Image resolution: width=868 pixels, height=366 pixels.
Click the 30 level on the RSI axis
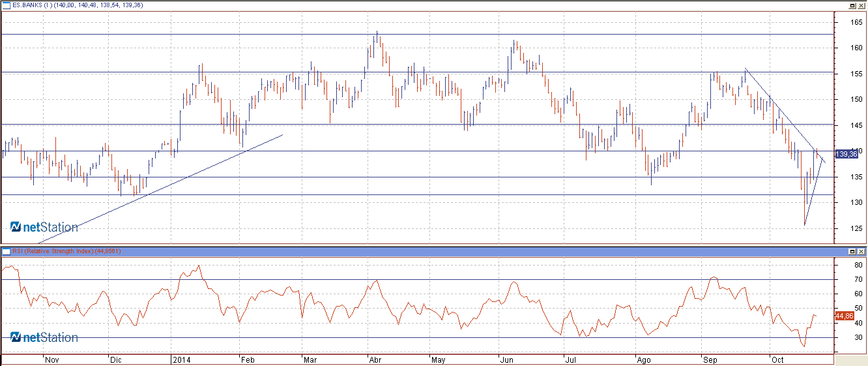tap(859, 337)
